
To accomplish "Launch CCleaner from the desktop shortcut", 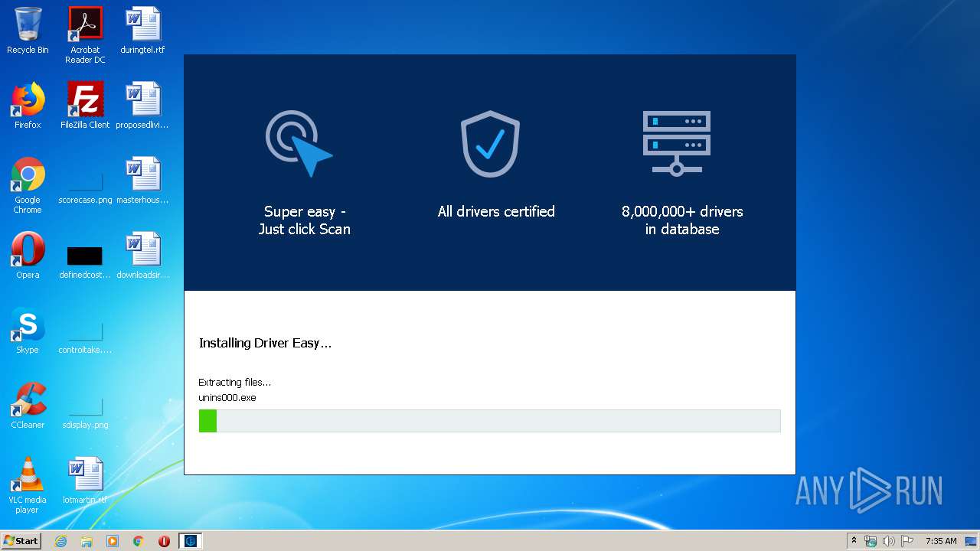I will 28,406.
